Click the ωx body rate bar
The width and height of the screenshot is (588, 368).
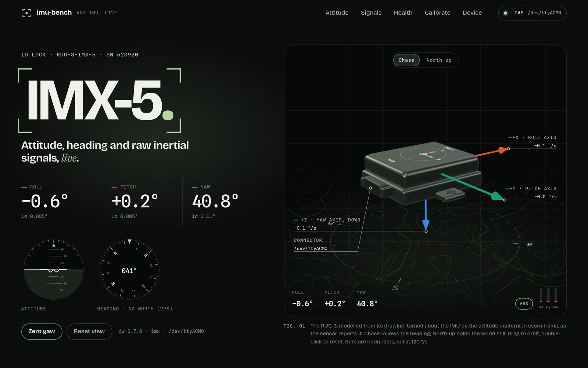(541, 295)
